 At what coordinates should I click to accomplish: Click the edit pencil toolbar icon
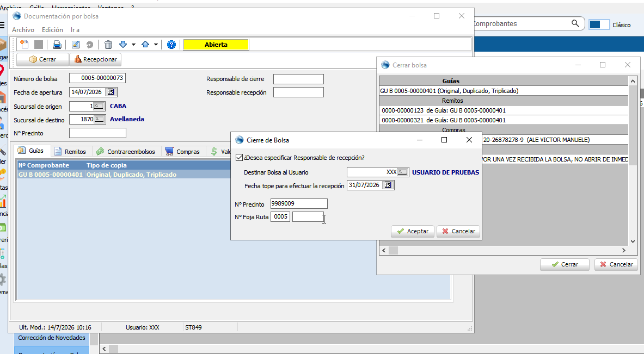[76, 44]
